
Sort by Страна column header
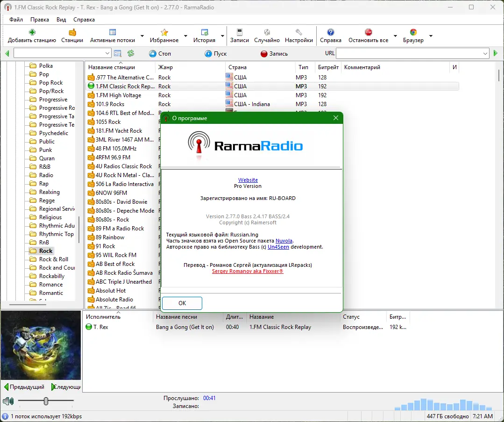(260, 67)
